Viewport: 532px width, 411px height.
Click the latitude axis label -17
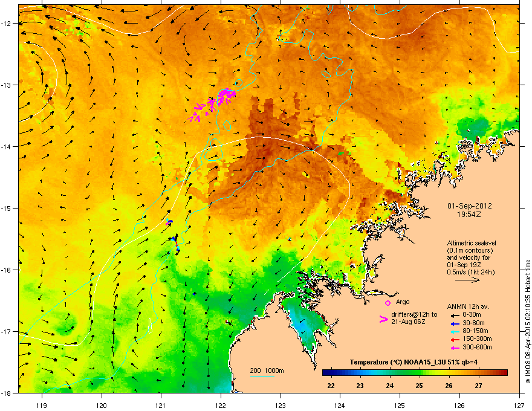(7, 331)
